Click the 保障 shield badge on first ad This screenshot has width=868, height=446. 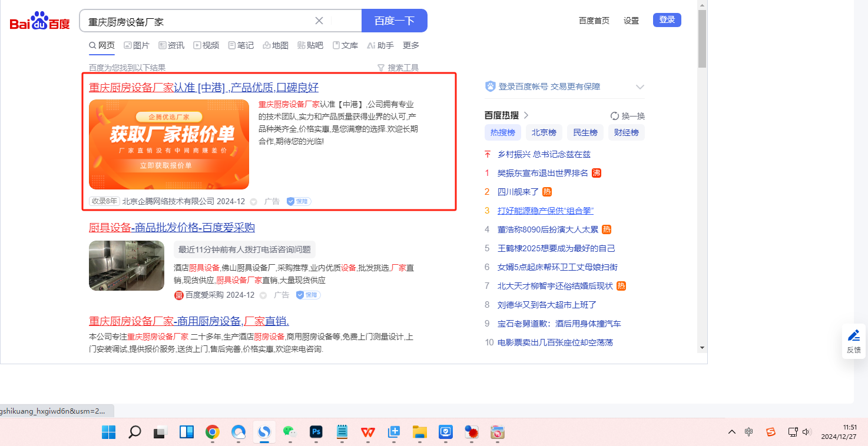[299, 201]
